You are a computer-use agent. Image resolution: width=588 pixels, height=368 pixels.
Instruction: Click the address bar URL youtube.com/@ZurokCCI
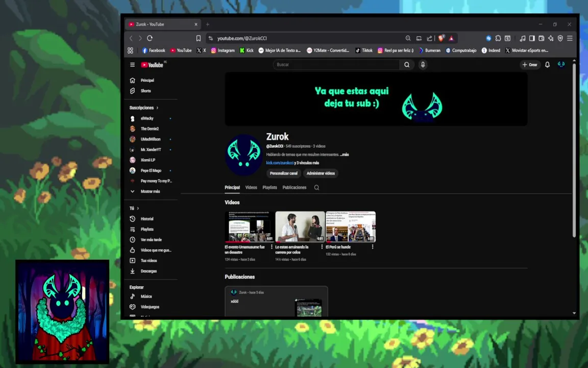tap(242, 38)
